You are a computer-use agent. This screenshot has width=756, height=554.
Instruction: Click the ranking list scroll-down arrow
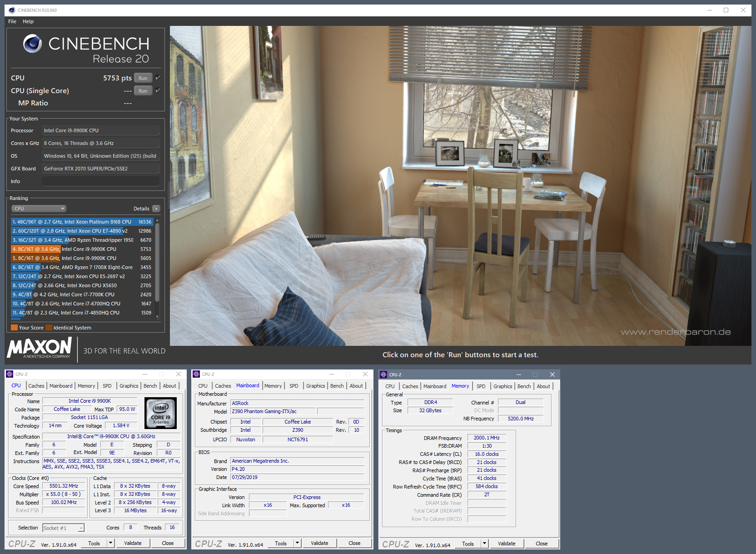click(157, 317)
